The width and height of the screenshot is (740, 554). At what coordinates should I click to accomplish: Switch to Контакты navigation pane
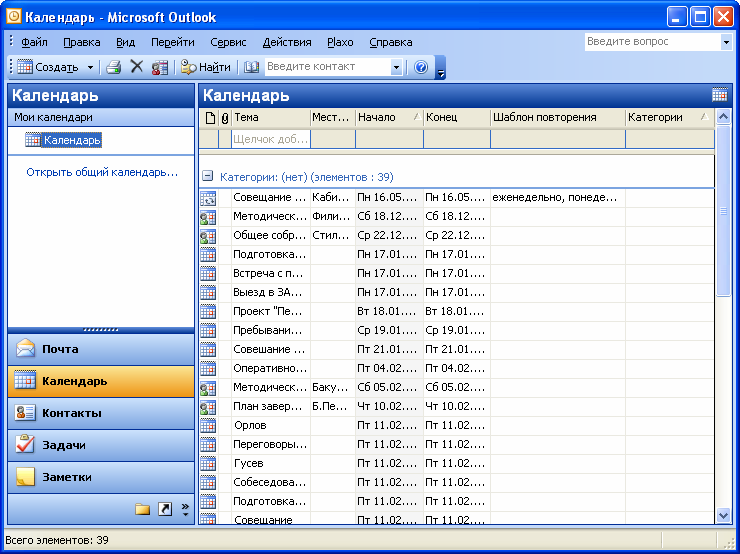(x=101, y=413)
